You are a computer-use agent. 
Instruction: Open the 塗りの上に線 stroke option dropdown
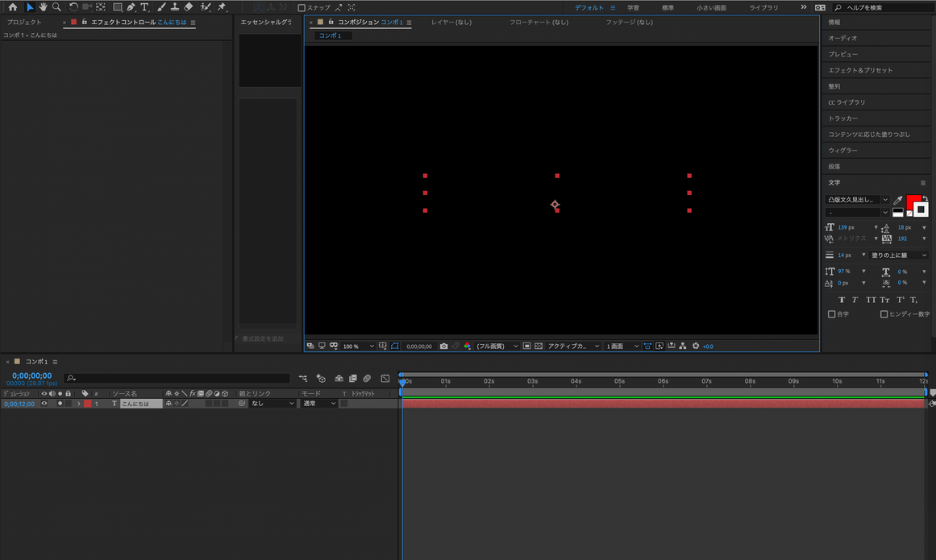coord(898,255)
